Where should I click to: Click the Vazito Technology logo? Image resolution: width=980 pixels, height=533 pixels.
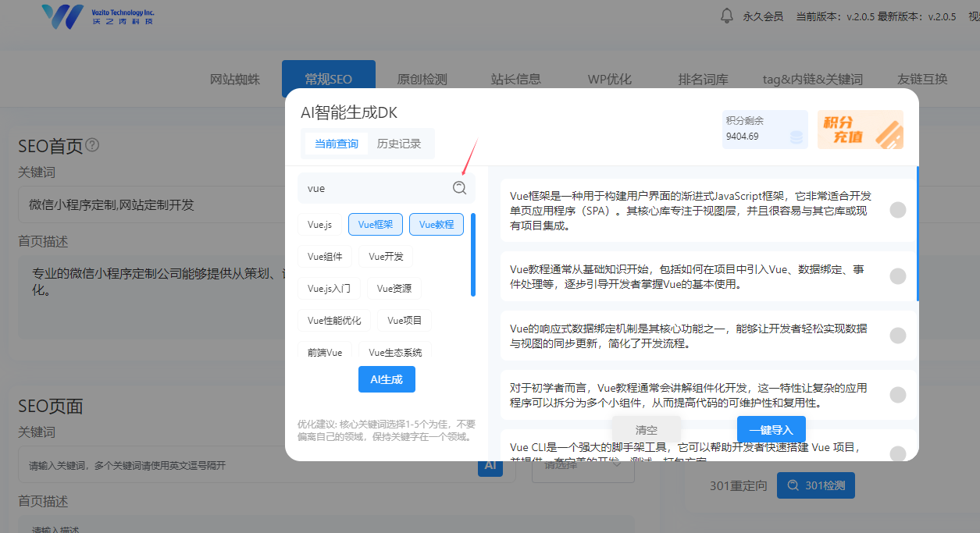98,16
